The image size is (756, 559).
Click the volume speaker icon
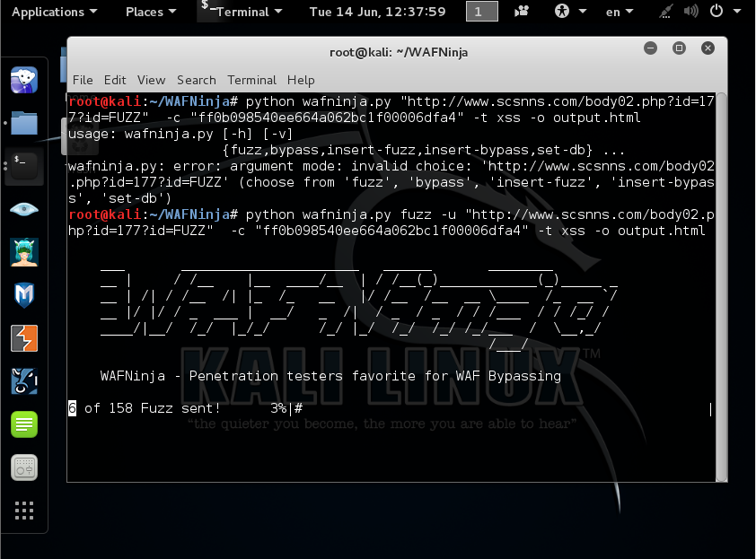pos(691,11)
